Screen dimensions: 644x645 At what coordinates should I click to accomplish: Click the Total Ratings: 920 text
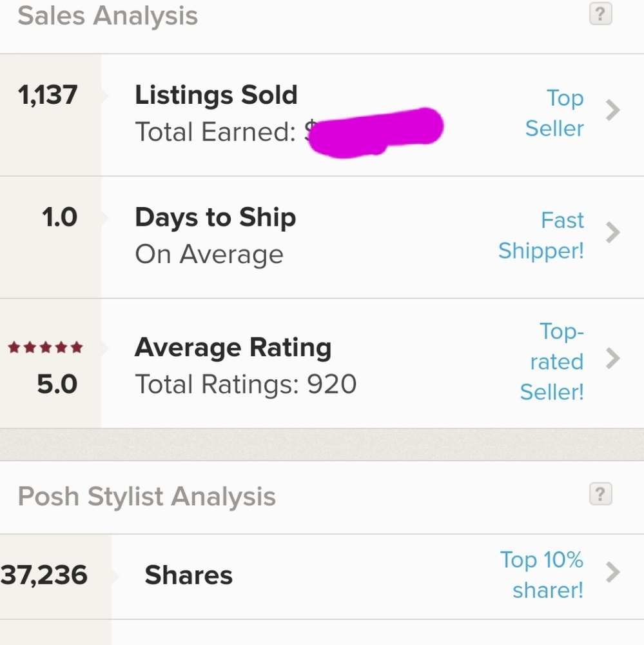click(246, 385)
